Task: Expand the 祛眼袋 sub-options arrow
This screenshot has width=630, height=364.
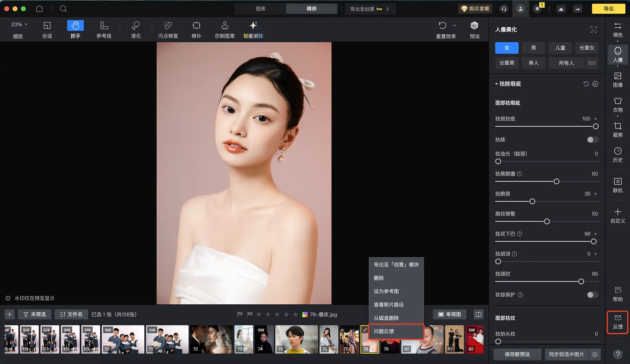Action: [x=596, y=194]
